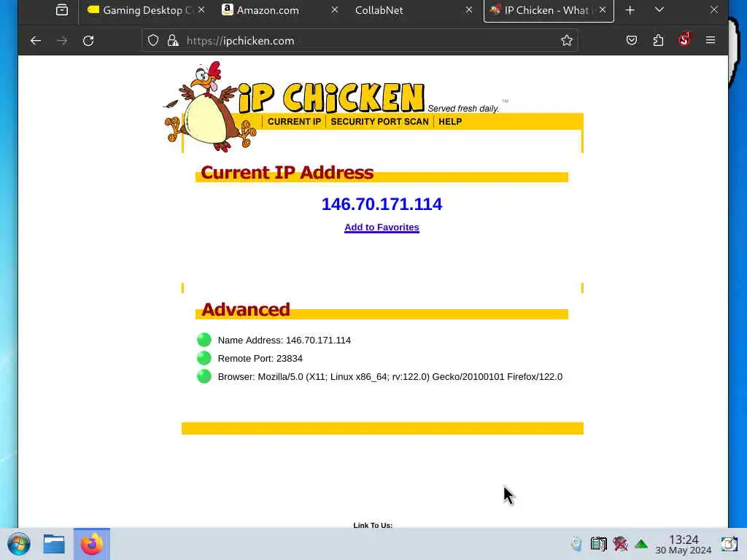
Task: View site security via the padlock icon
Action: click(173, 41)
